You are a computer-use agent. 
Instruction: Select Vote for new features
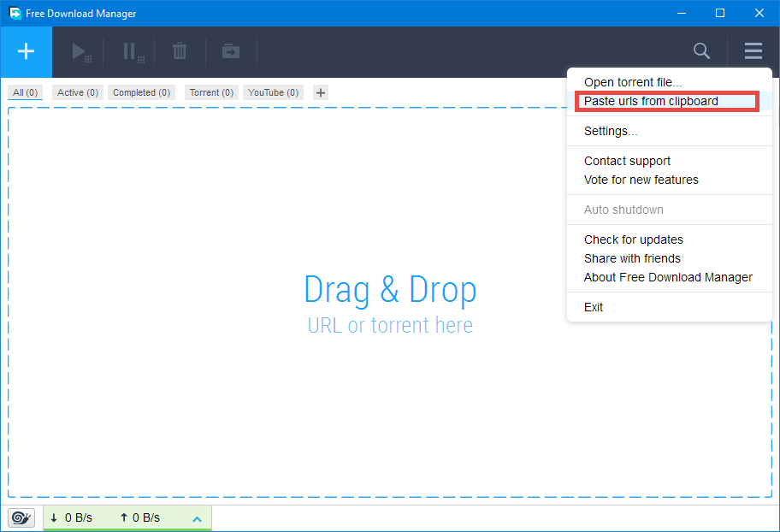(x=670, y=180)
